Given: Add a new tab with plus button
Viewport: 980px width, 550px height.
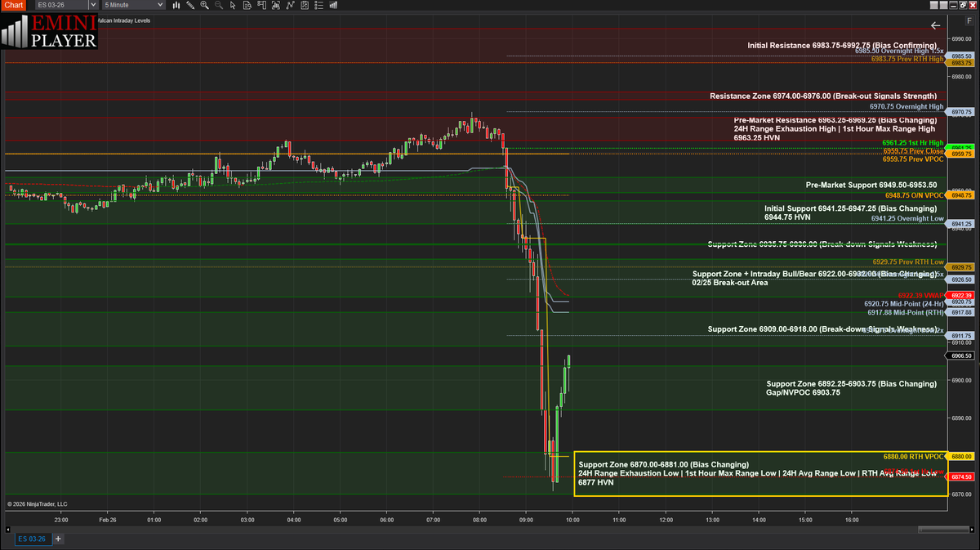Looking at the screenshot, I should [58, 539].
